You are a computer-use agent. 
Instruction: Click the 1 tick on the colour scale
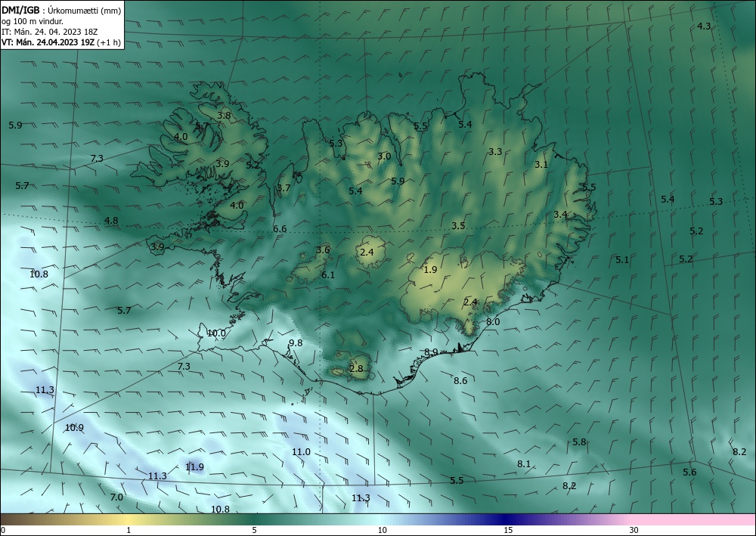[x=129, y=530]
